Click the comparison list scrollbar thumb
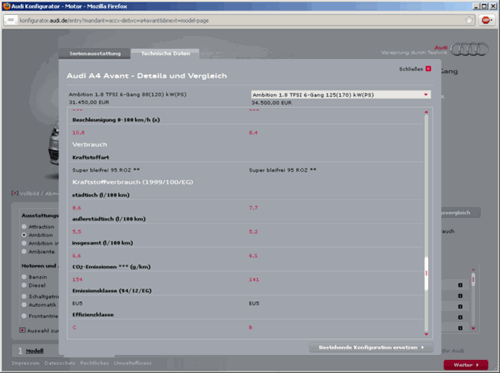This screenshot has height=373, width=500. pyautogui.click(x=426, y=273)
